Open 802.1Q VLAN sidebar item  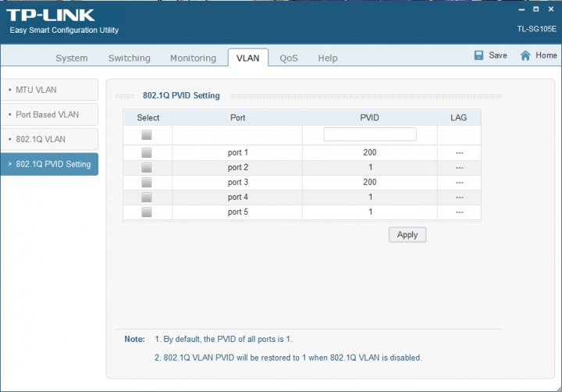coord(49,139)
